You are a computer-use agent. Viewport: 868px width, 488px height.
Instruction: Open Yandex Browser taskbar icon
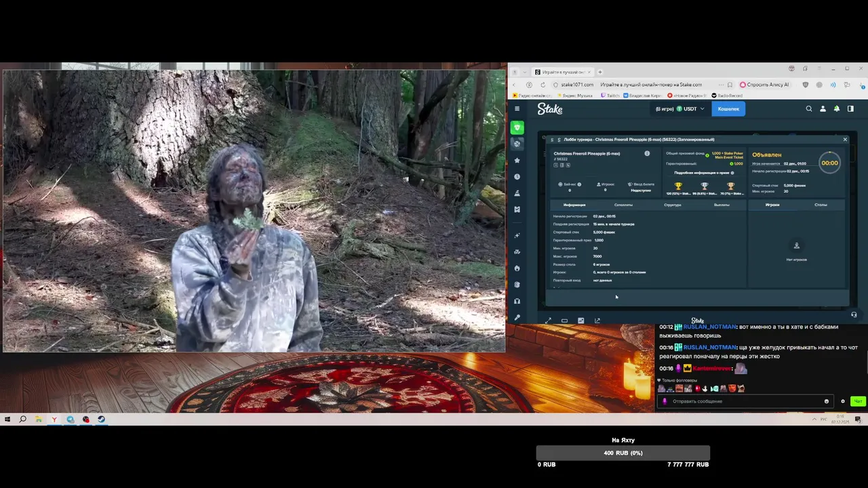[x=54, y=420]
